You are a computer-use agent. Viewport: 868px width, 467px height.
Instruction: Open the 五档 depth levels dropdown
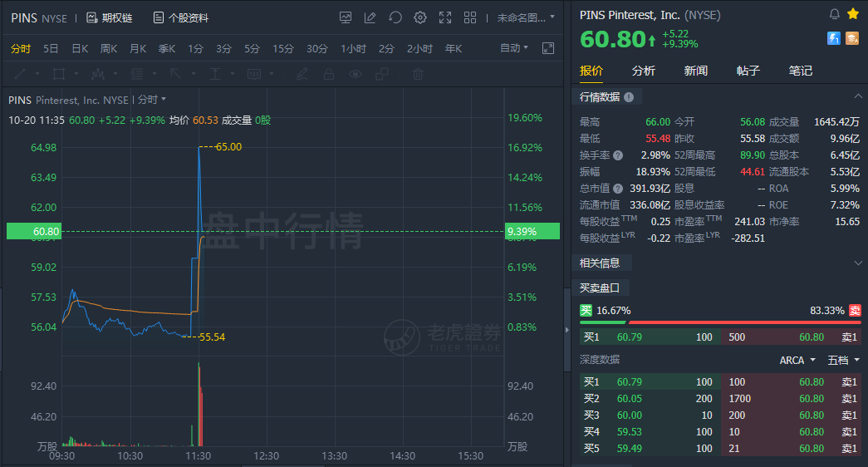click(844, 360)
